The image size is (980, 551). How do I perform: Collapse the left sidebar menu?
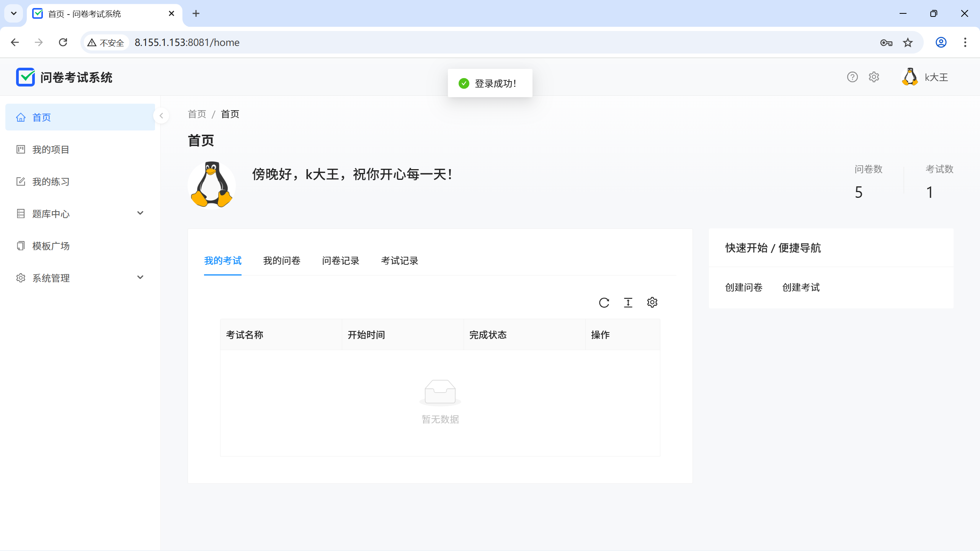tap(161, 116)
